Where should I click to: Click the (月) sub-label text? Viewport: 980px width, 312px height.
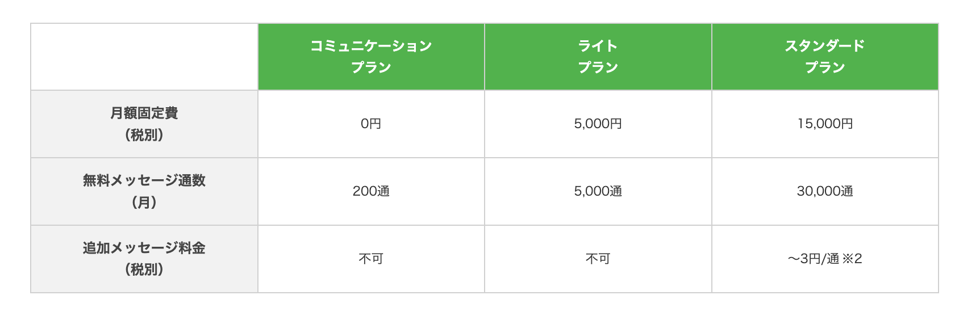point(144,203)
